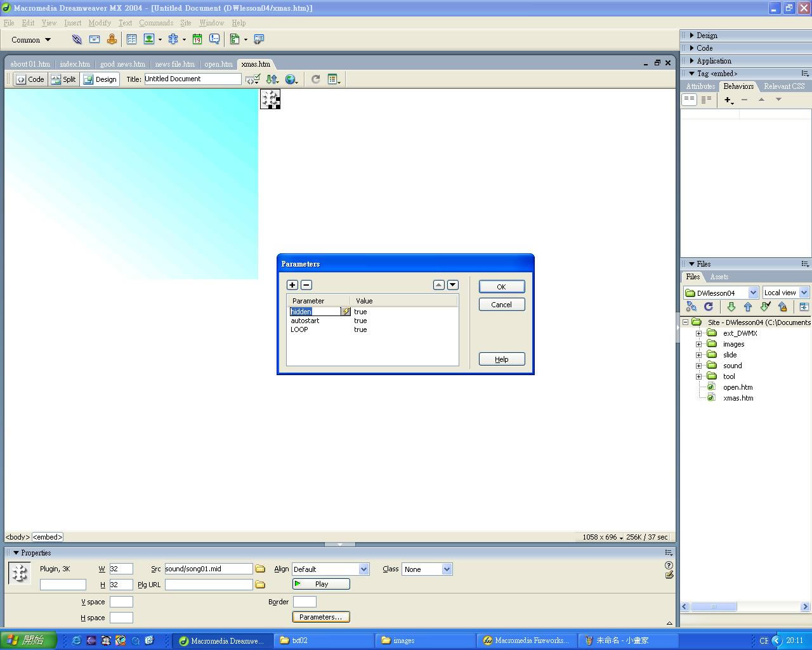This screenshot has width=812, height=650.
Task: Click Help in Parameters dialog
Action: [x=502, y=359]
